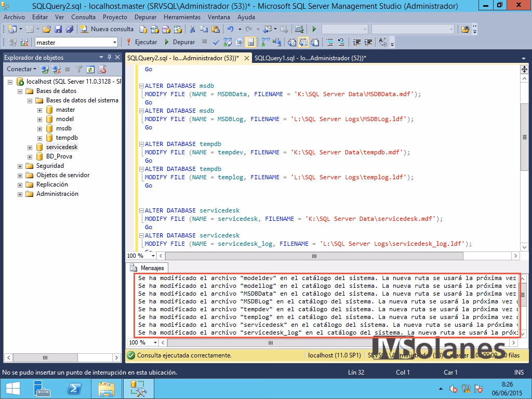Select Objetos de servidor folder
The height and width of the screenshot is (399, 532).
63,175
